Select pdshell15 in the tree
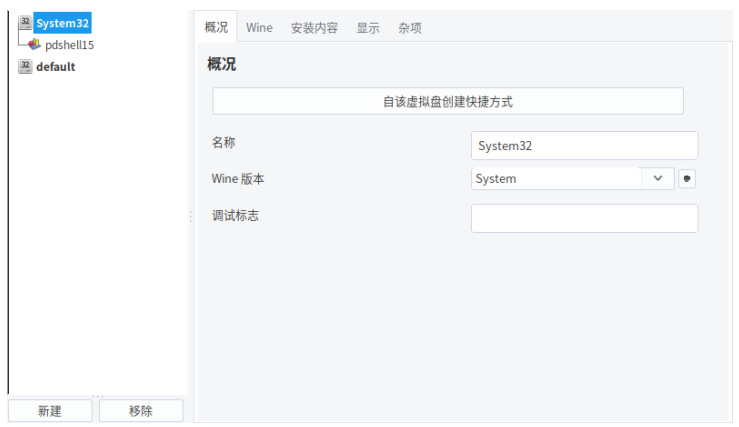The width and height of the screenshot is (739, 427). click(x=69, y=45)
